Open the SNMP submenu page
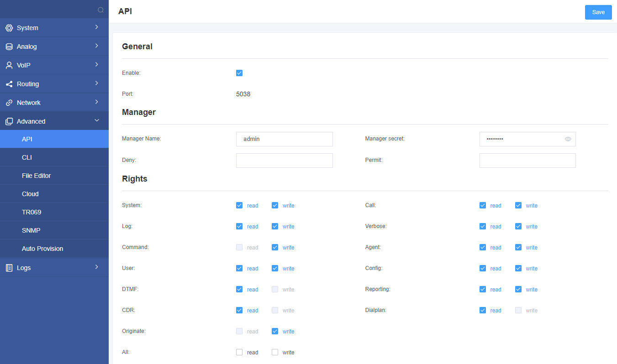Image resolution: width=617 pixels, height=364 pixels. click(54, 230)
